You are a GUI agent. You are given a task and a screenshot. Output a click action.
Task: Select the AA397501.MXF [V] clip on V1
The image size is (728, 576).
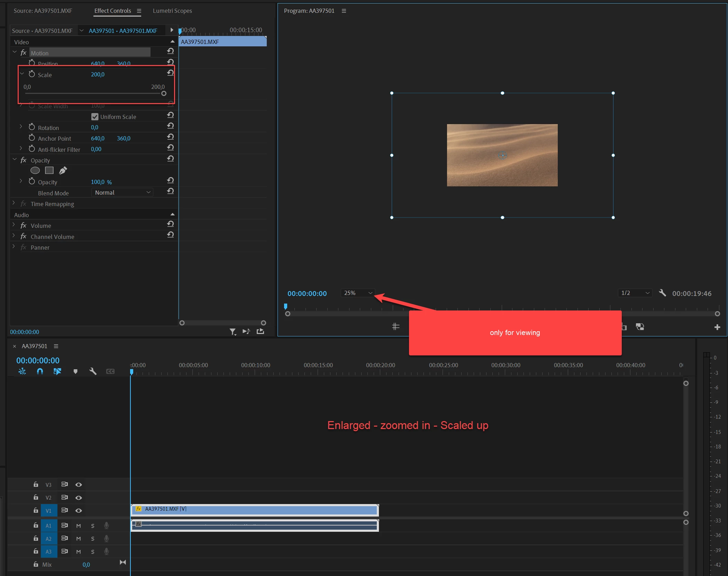tap(255, 510)
